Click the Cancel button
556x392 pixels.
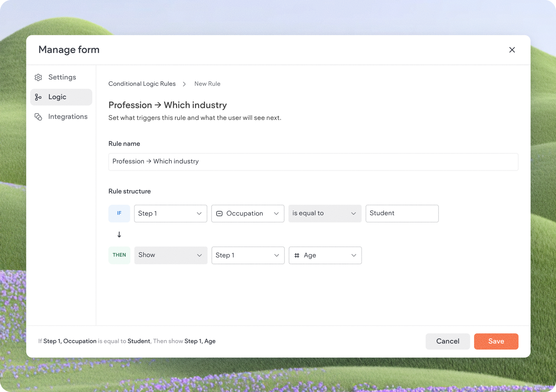pos(448,341)
